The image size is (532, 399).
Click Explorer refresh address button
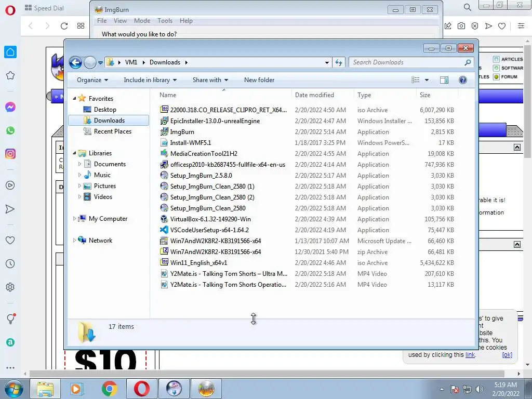tap(339, 62)
